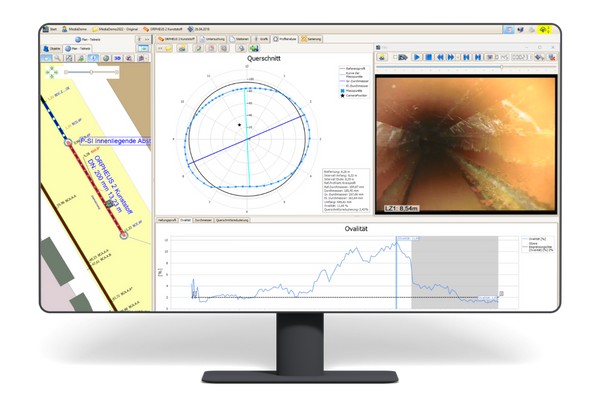600x400 pixels.
Task: Click the video settings icon with the dropdown arrow
Action: click(x=540, y=57)
